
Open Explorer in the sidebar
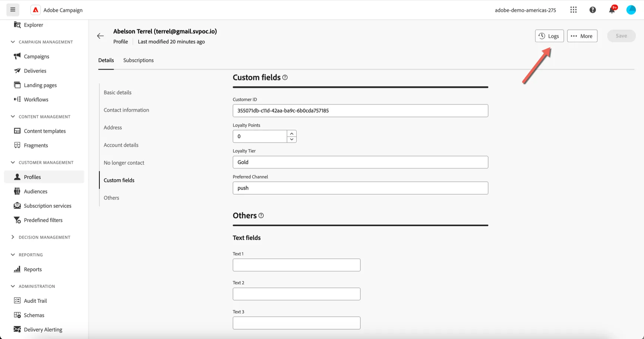tap(34, 25)
